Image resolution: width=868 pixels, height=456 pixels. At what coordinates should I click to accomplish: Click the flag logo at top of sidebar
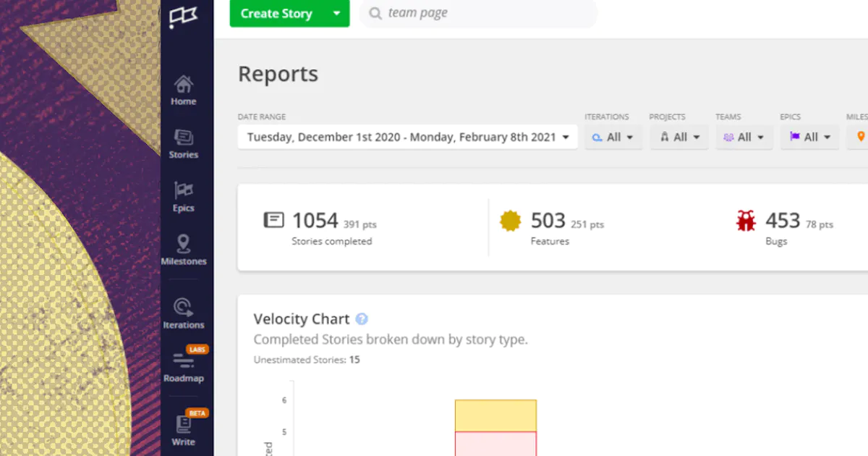[183, 16]
